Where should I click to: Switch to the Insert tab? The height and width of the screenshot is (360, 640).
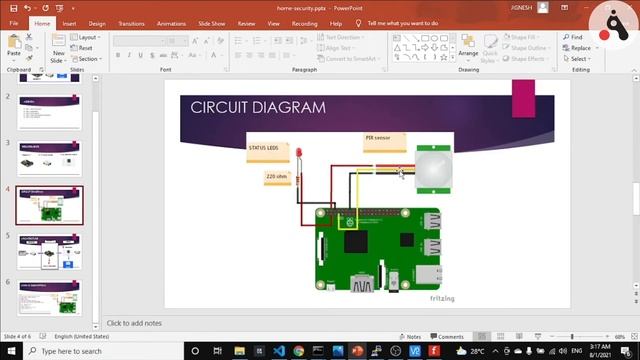(x=69, y=24)
